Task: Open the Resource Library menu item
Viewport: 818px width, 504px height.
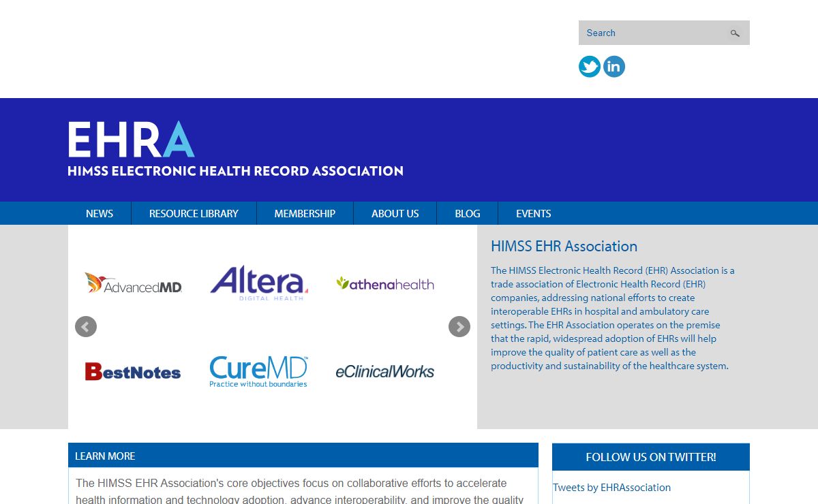Action: click(194, 213)
